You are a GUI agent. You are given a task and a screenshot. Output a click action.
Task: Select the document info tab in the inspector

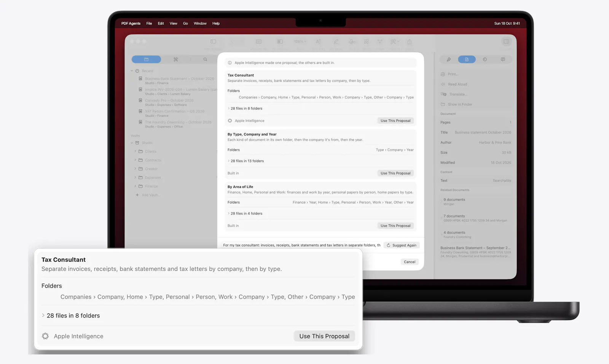pos(467,59)
